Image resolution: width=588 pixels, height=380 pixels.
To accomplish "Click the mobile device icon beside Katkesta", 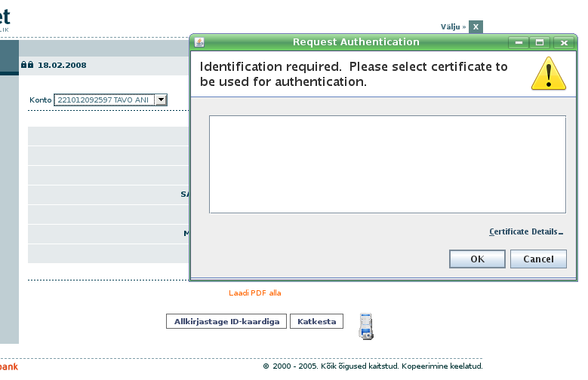I will coord(365,325).
